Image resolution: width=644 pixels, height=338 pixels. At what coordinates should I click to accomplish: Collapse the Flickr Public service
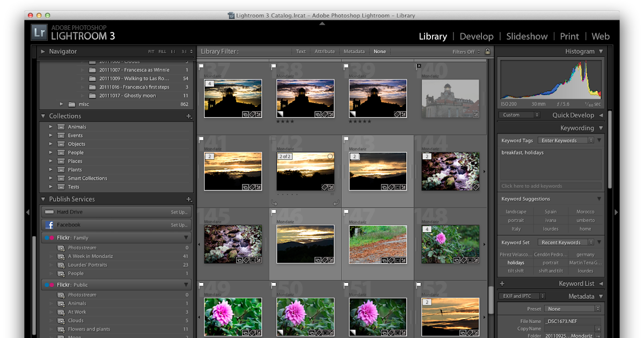(x=186, y=285)
